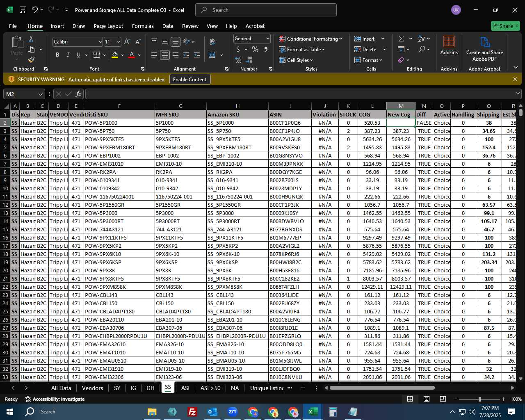Toggle Bold formatting
Image resolution: width=525 pixels, height=420 pixels.
pyautogui.click(x=57, y=55)
